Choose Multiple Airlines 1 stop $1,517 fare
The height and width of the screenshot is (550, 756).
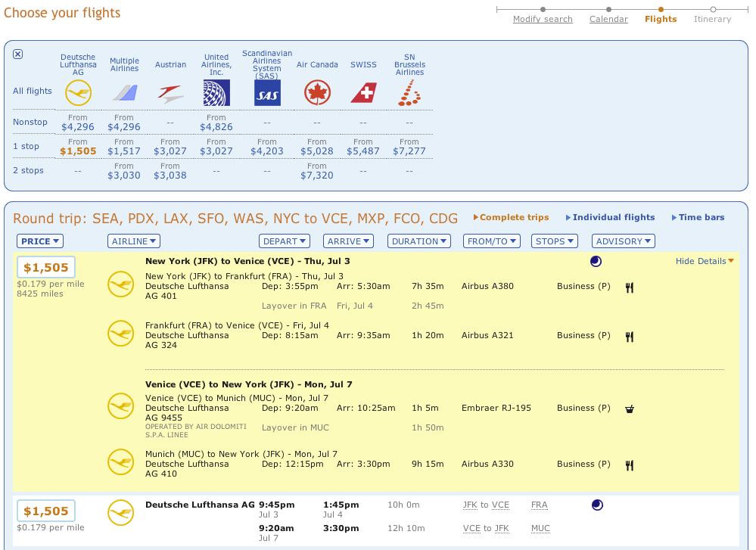coord(124,151)
